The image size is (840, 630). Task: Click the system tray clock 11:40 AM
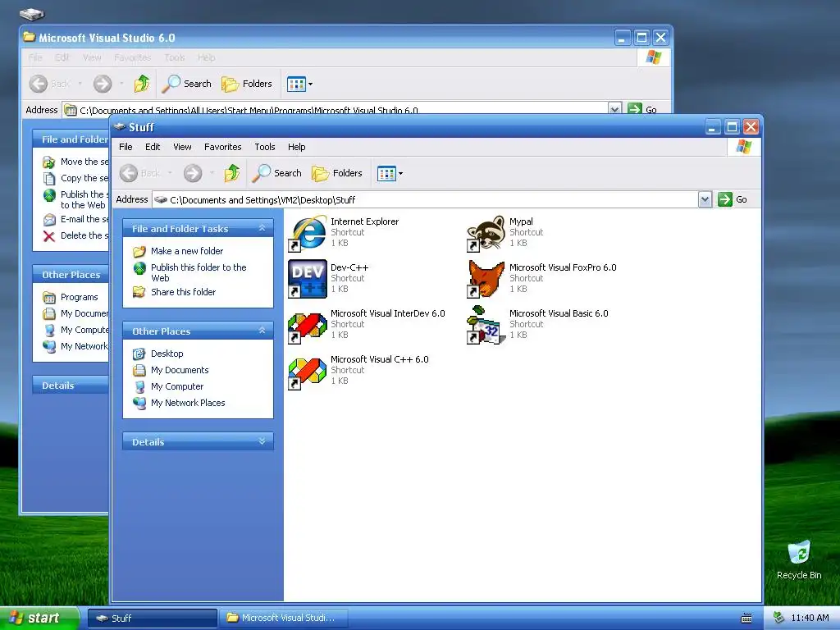[x=810, y=618]
